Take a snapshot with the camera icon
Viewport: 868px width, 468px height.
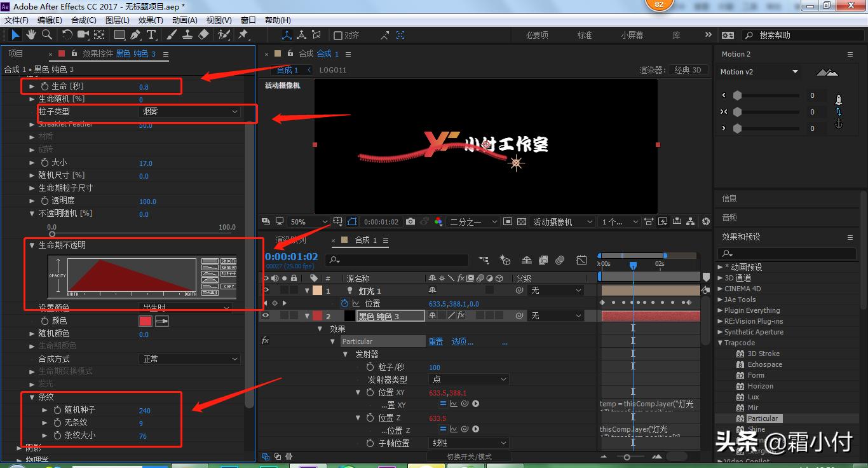410,222
